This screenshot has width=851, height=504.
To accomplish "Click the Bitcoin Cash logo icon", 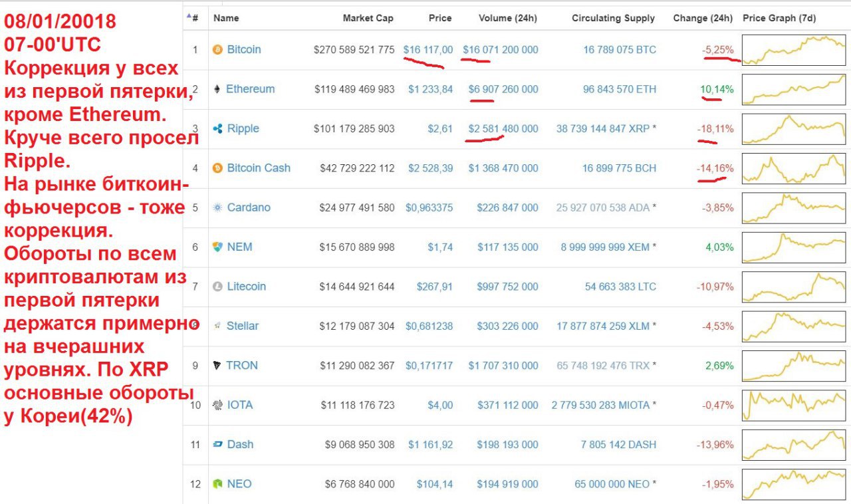I will pyautogui.click(x=217, y=168).
